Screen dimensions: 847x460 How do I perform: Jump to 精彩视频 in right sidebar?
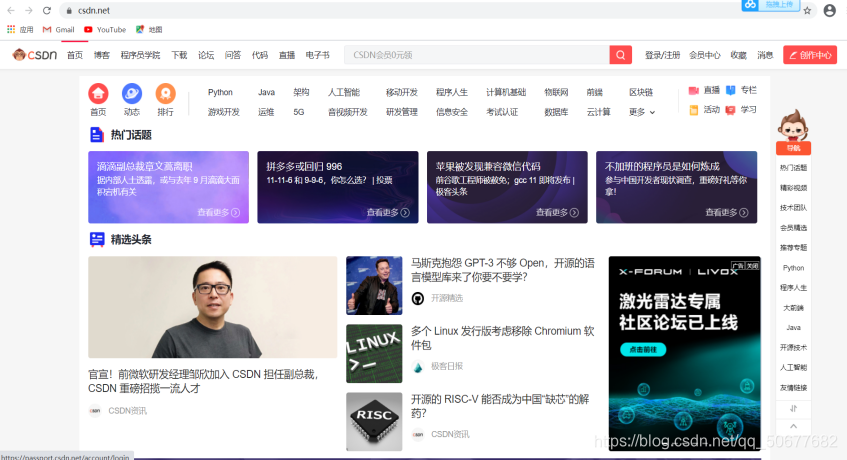pos(794,188)
